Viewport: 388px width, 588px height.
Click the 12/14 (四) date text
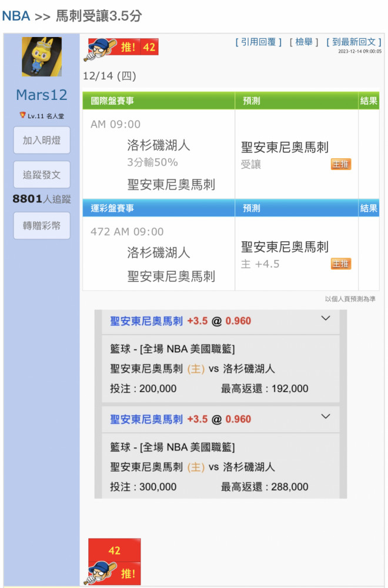coord(109,76)
